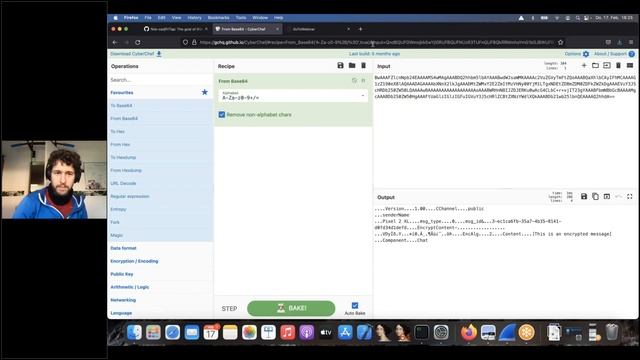Undo the output switch
640x360 pixels.
click(618, 197)
